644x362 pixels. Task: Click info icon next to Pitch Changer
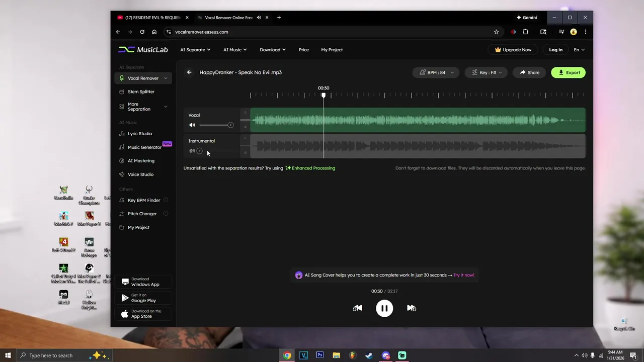pos(166,214)
